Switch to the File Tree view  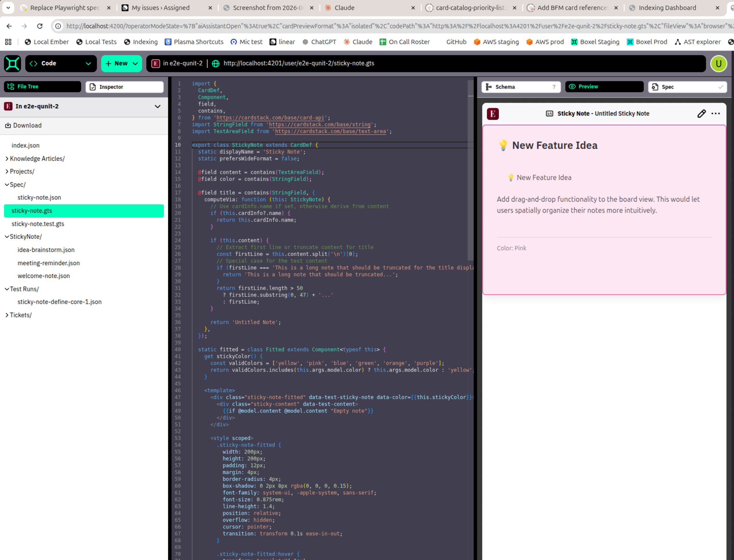pos(42,87)
